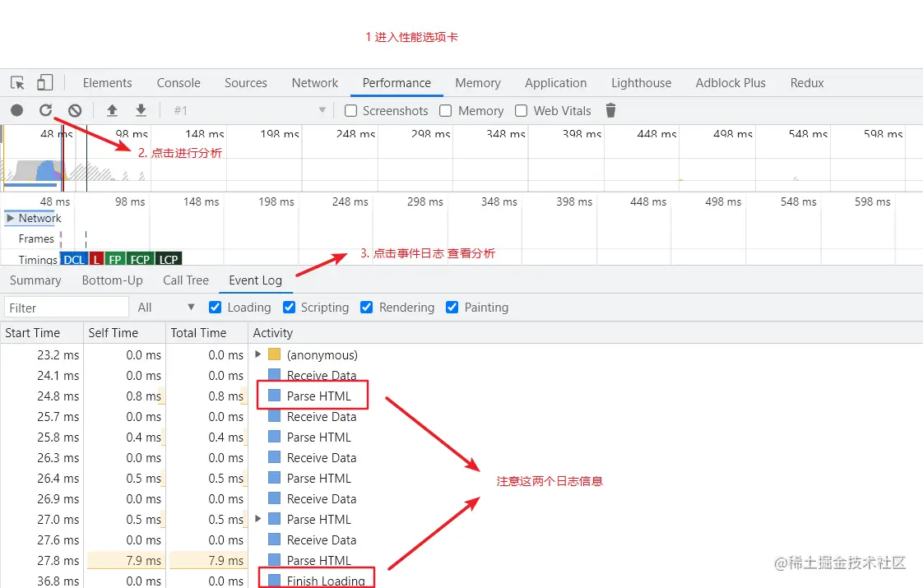923x588 pixels.
Task: Switch to the Console tab
Action: pos(179,83)
